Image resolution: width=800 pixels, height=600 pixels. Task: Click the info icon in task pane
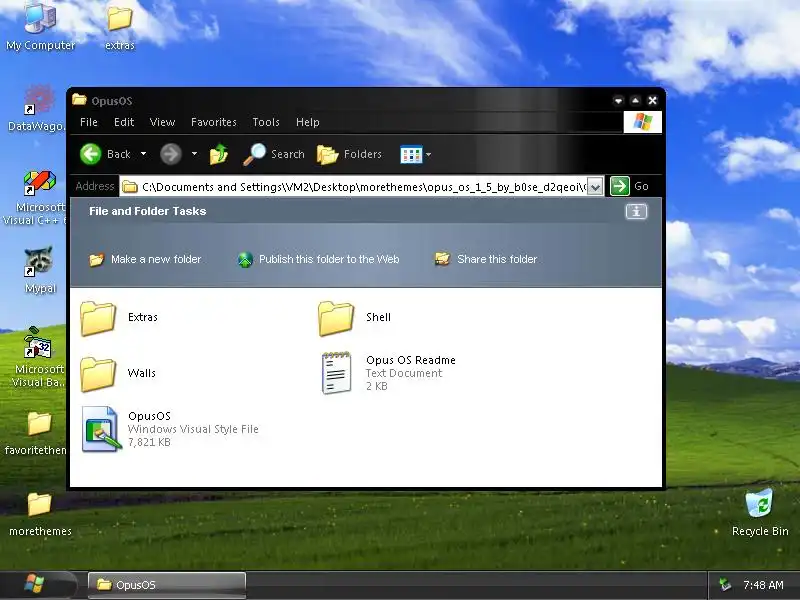(x=636, y=211)
